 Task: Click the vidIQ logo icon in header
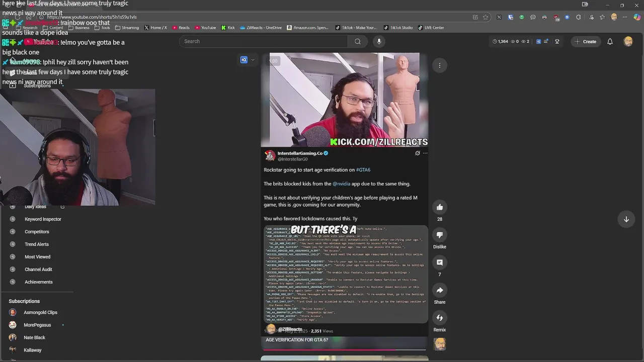[538, 41]
